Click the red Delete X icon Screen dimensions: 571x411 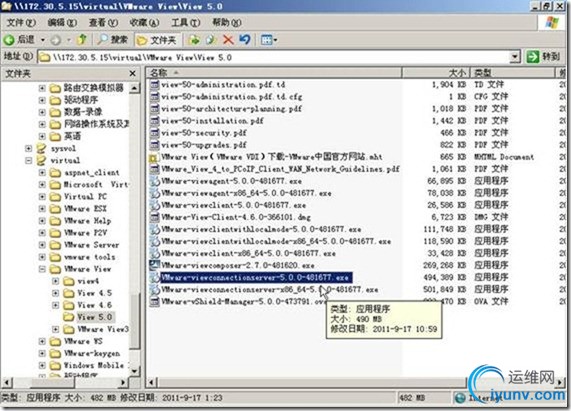[x=228, y=40]
